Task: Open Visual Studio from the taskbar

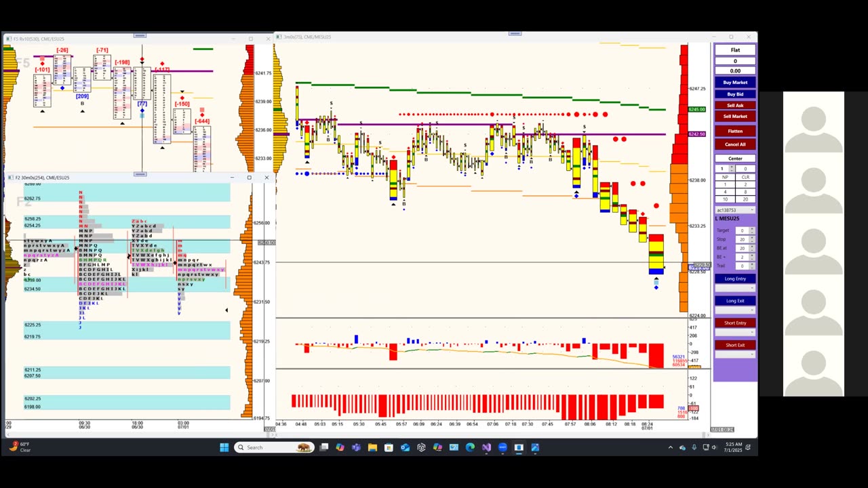Action: (486, 447)
